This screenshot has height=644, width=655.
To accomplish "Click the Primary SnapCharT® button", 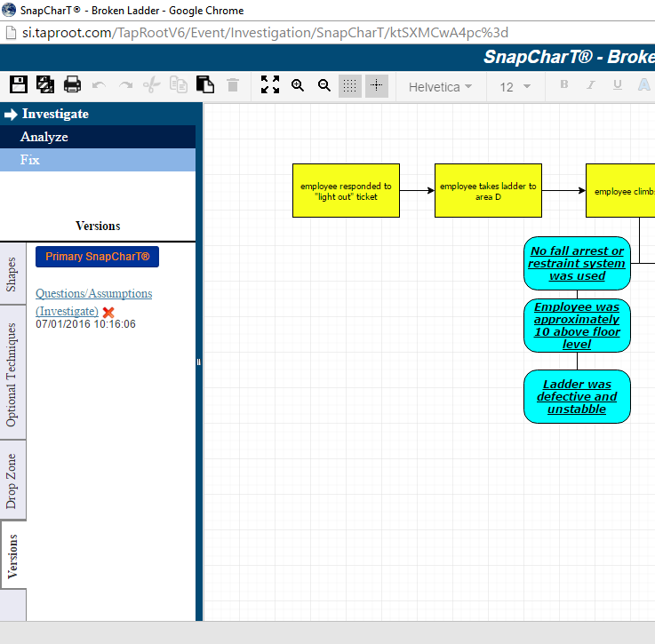I will [x=97, y=257].
